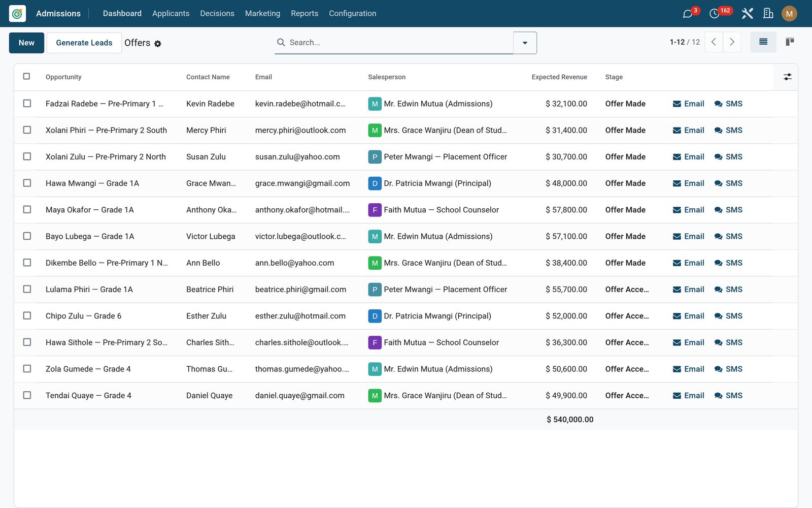The width and height of the screenshot is (812, 508).
Task: Open the Marketing menu
Action: (262, 14)
